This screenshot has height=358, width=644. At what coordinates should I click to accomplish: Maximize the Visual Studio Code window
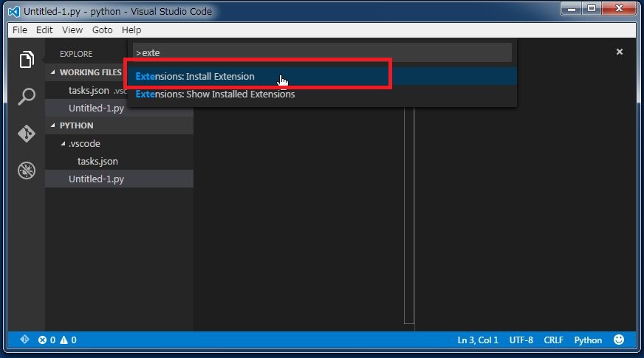(592, 8)
